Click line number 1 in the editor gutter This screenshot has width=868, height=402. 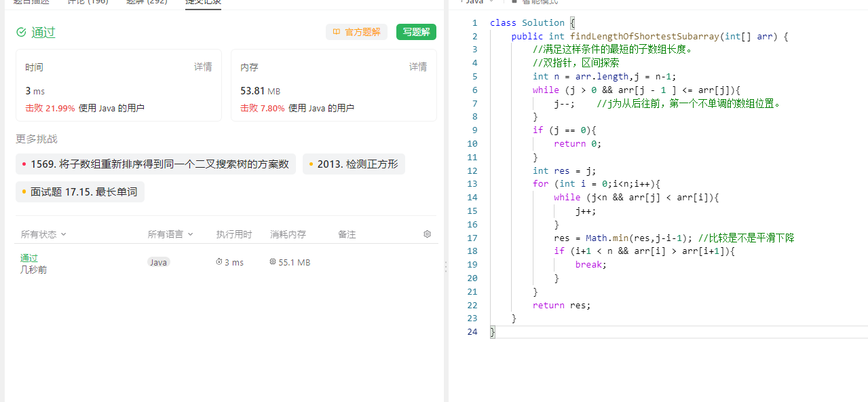tap(475, 22)
